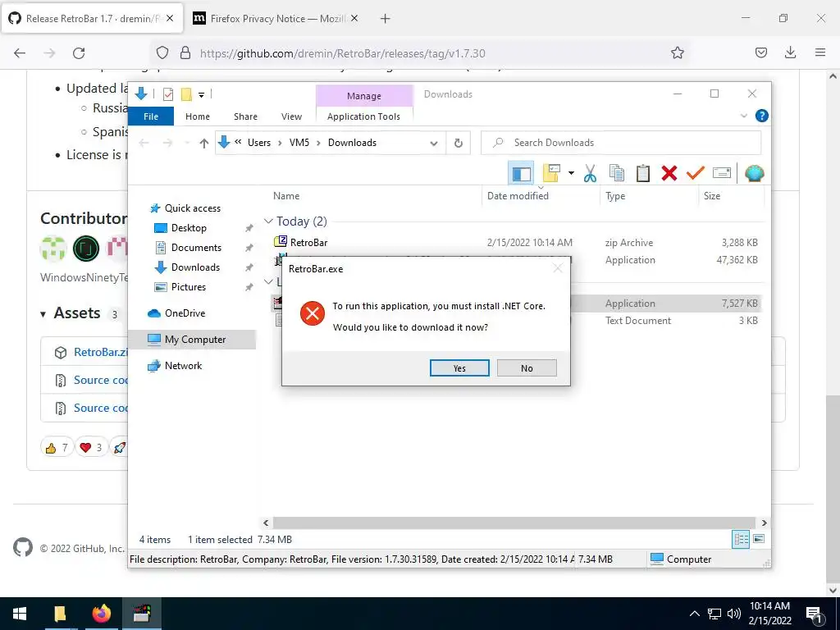Close the RetroBar.exe error dialog
This screenshot has height=630, width=840.
click(x=558, y=268)
